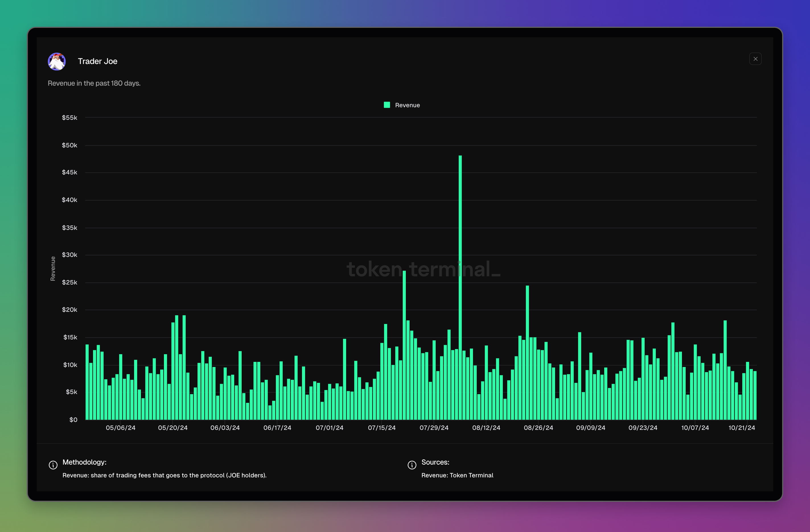Screen dimensions: 810x532
Task: Click the vertical Revenue axis title
Action: coord(53,269)
